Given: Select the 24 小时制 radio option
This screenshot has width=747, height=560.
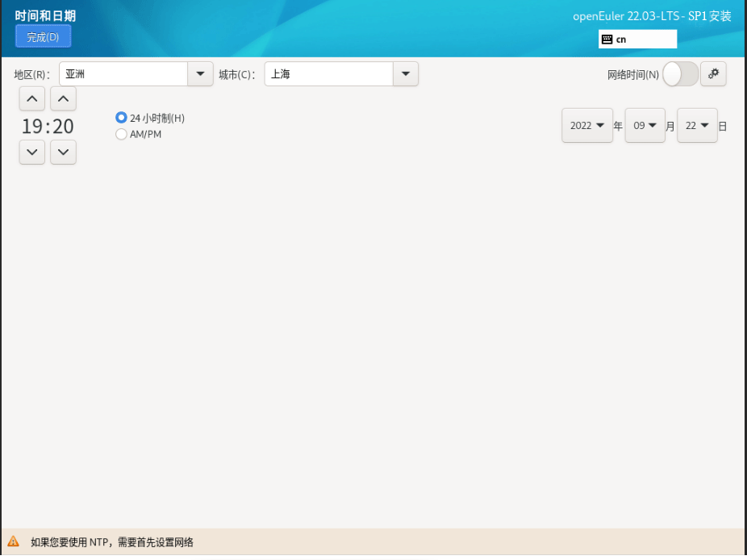Looking at the screenshot, I should (x=122, y=118).
